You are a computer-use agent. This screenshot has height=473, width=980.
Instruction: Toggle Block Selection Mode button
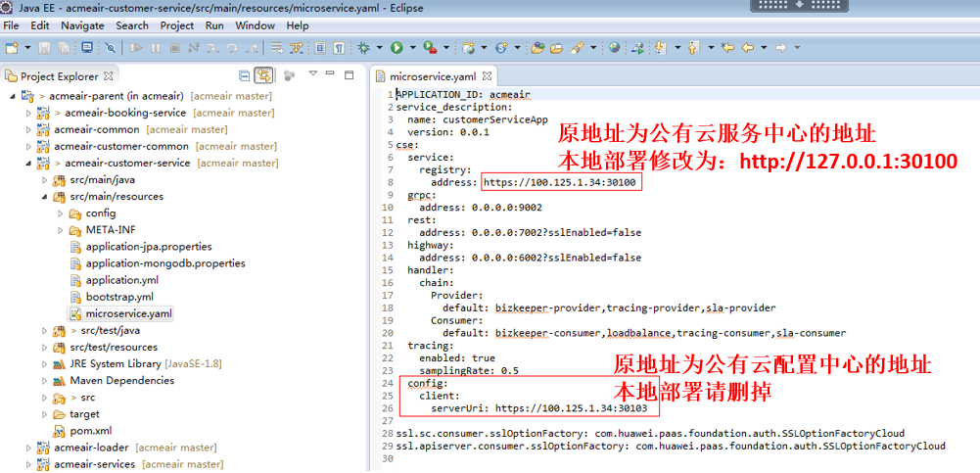pyautogui.click(x=320, y=47)
